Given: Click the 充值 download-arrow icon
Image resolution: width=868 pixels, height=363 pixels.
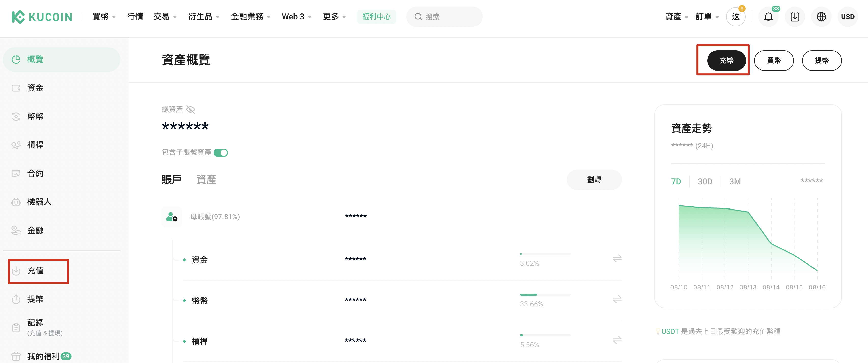Looking at the screenshot, I should tap(16, 271).
